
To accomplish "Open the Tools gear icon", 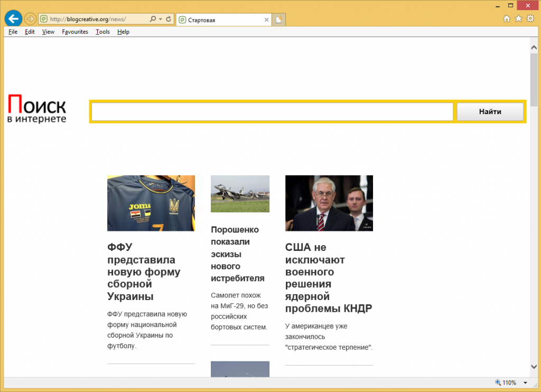I will click(530, 18).
